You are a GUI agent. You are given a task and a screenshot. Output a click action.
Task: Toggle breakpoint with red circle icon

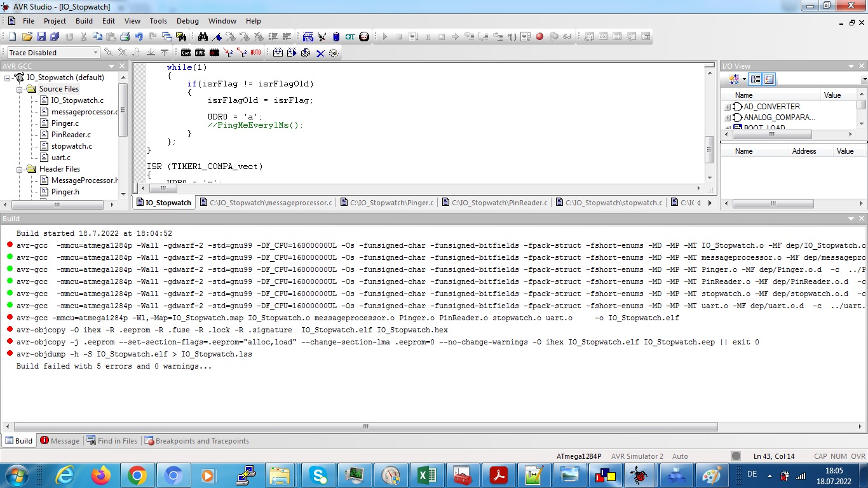(539, 37)
